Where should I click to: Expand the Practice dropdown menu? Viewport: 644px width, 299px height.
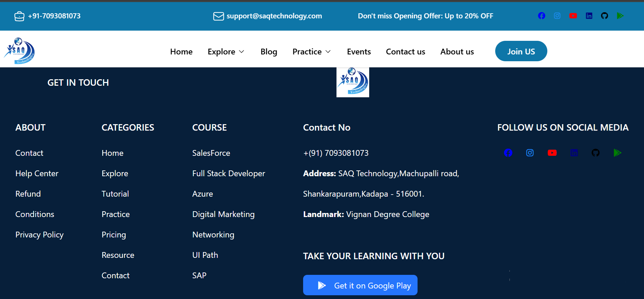[x=311, y=52]
